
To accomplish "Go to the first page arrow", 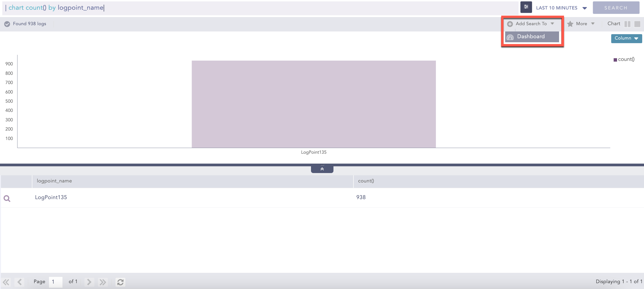I will (6, 282).
